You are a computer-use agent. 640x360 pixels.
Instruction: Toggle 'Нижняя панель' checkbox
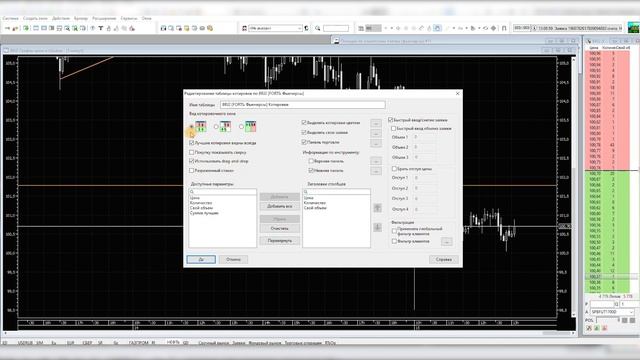[311, 170]
